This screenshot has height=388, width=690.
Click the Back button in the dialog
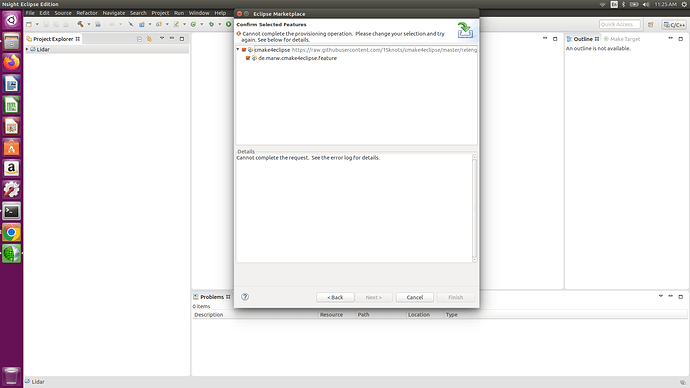(335, 297)
